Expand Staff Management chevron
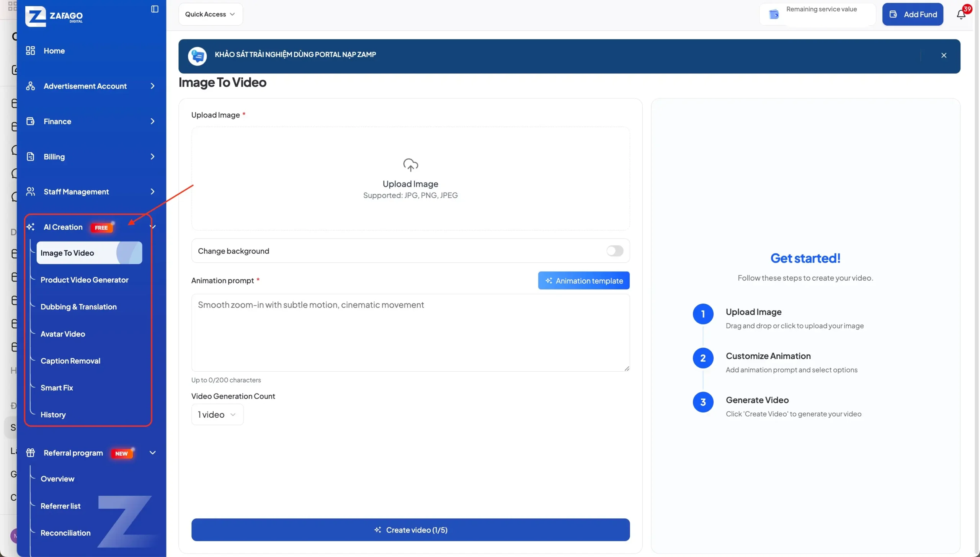Image resolution: width=980 pixels, height=557 pixels. point(152,191)
